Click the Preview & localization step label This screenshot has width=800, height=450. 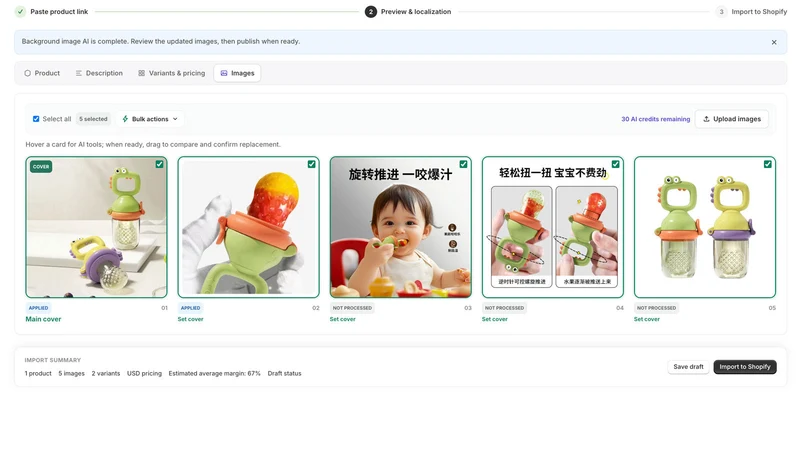pyautogui.click(x=416, y=12)
